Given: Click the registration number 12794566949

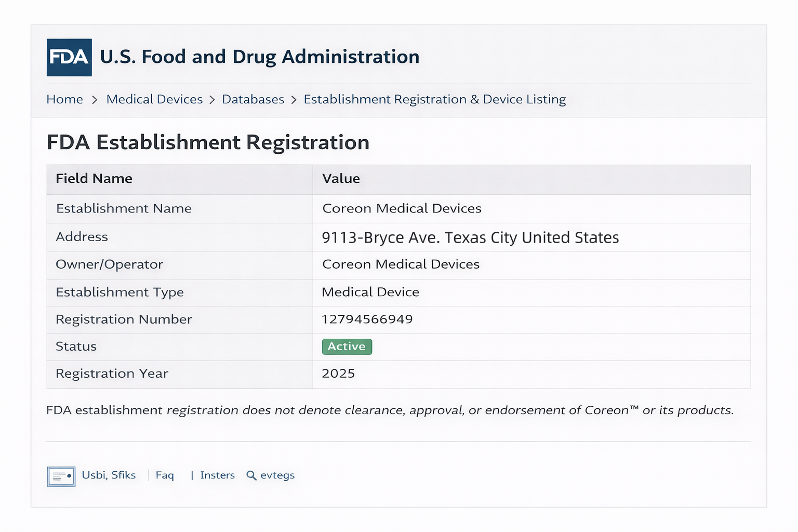Looking at the screenshot, I should pos(367,319).
